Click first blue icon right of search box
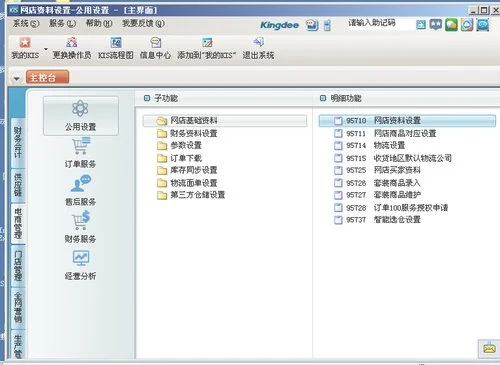This screenshot has height=365, width=500. click(x=421, y=25)
